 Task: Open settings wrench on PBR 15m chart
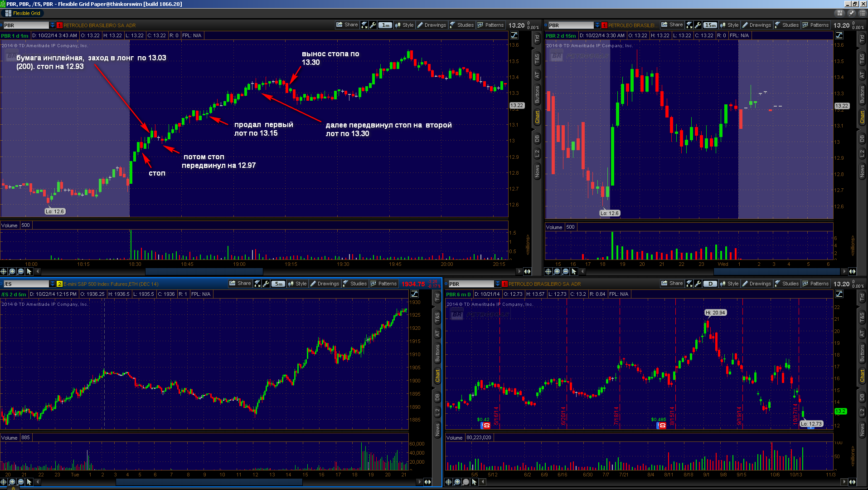[698, 25]
